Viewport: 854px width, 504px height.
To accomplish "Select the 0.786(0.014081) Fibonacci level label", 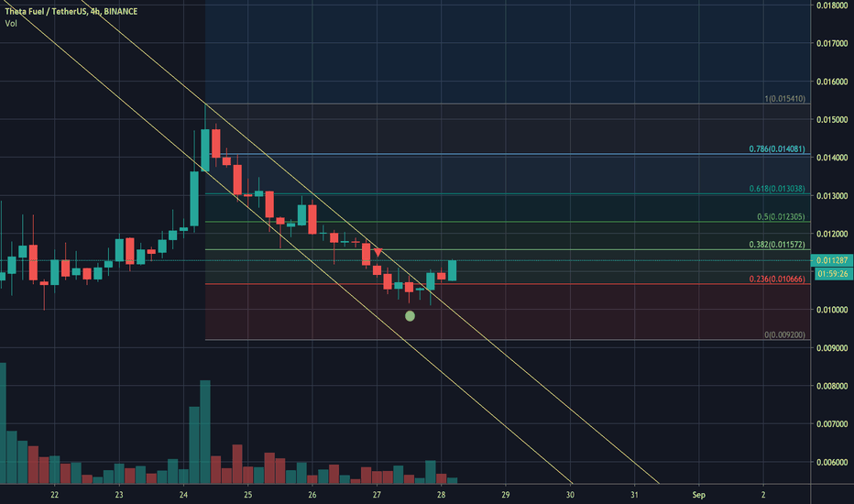I will (x=777, y=148).
